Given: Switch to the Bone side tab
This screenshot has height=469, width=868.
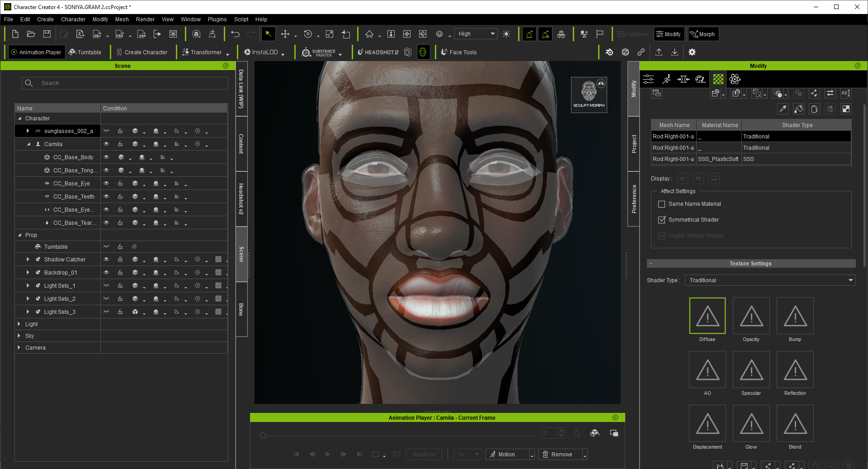Looking at the screenshot, I should click(x=241, y=309).
